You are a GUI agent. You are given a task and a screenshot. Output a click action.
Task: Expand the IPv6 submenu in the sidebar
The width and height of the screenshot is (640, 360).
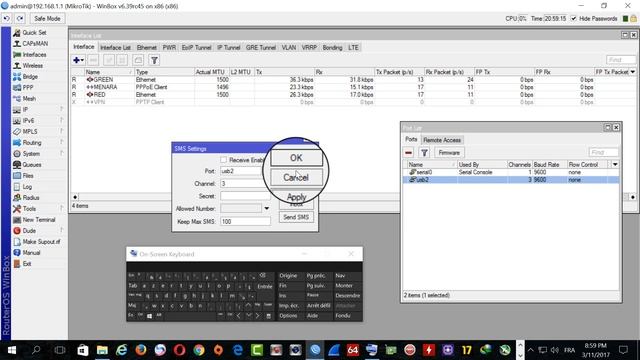click(62, 120)
